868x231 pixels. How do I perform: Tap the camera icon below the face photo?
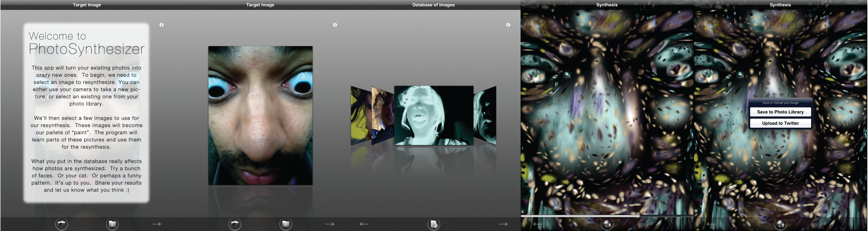235,224
